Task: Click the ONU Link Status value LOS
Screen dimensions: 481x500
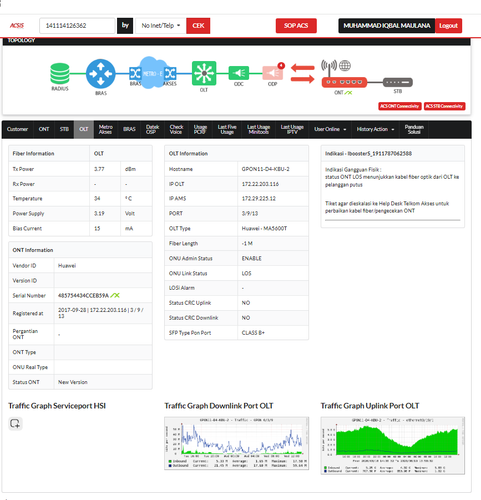Action: 246,273
